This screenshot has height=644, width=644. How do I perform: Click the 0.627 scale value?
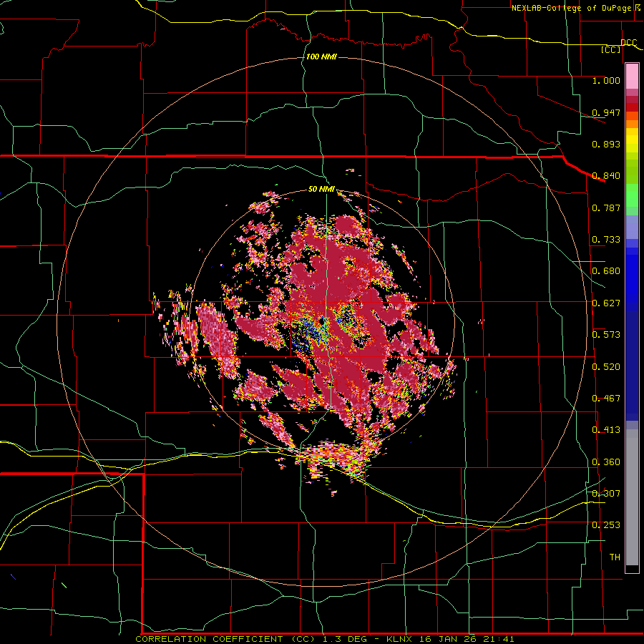(606, 303)
